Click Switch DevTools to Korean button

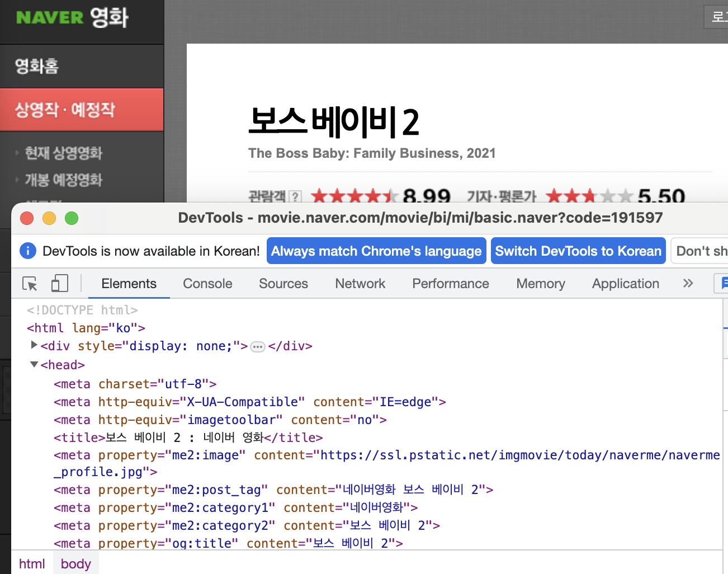578,251
